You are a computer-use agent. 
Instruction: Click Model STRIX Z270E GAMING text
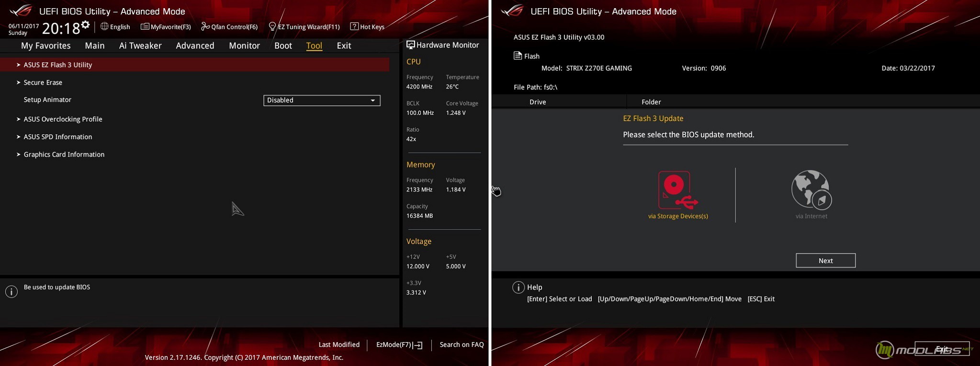(x=586, y=68)
